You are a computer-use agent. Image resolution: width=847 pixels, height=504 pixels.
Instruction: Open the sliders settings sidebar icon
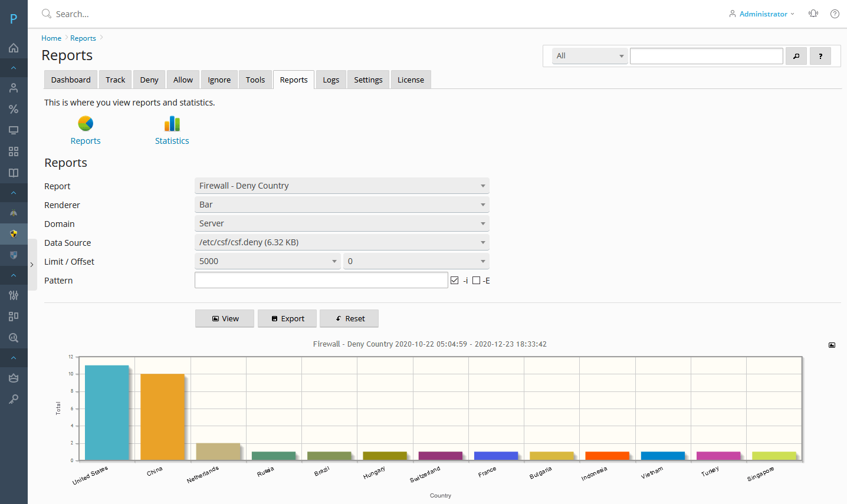click(x=14, y=295)
